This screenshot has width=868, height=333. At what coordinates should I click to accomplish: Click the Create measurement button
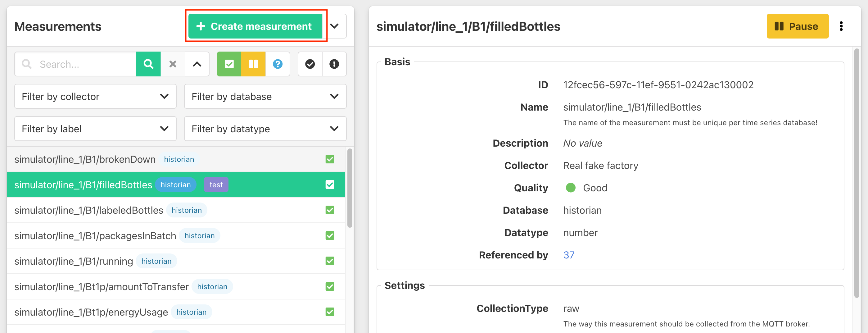click(255, 26)
